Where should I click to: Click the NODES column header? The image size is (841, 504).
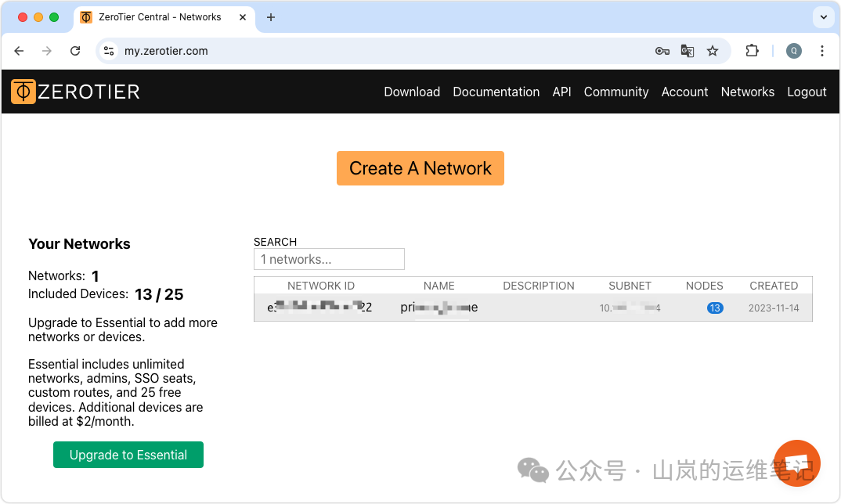pyautogui.click(x=704, y=286)
